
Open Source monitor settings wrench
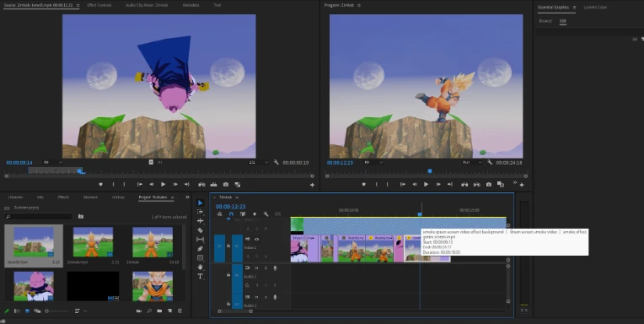click(x=276, y=162)
